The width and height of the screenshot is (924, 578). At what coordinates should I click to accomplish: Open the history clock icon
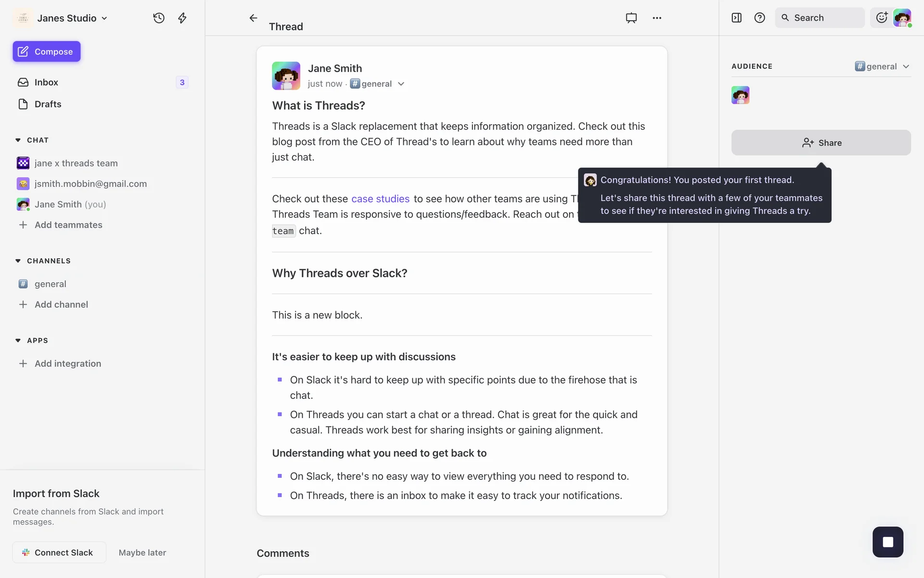click(x=159, y=18)
